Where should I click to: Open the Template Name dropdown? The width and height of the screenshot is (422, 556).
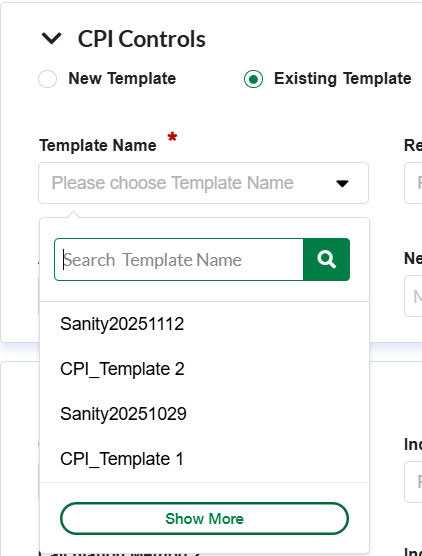pos(204,183)
